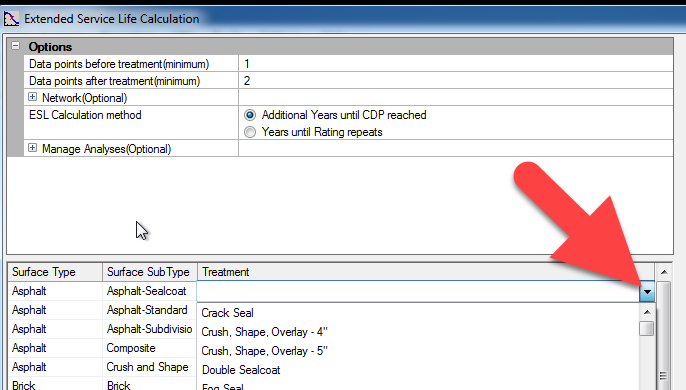This screenshot has height=390, width=686.
Task: Choose Double Sealcoat treatment
Action: pos(241,370)
